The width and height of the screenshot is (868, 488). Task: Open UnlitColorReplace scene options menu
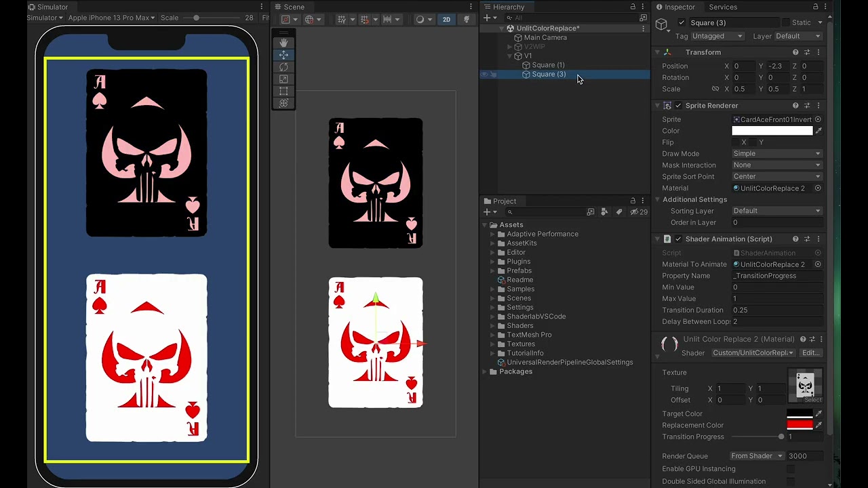tap(643, 28)
